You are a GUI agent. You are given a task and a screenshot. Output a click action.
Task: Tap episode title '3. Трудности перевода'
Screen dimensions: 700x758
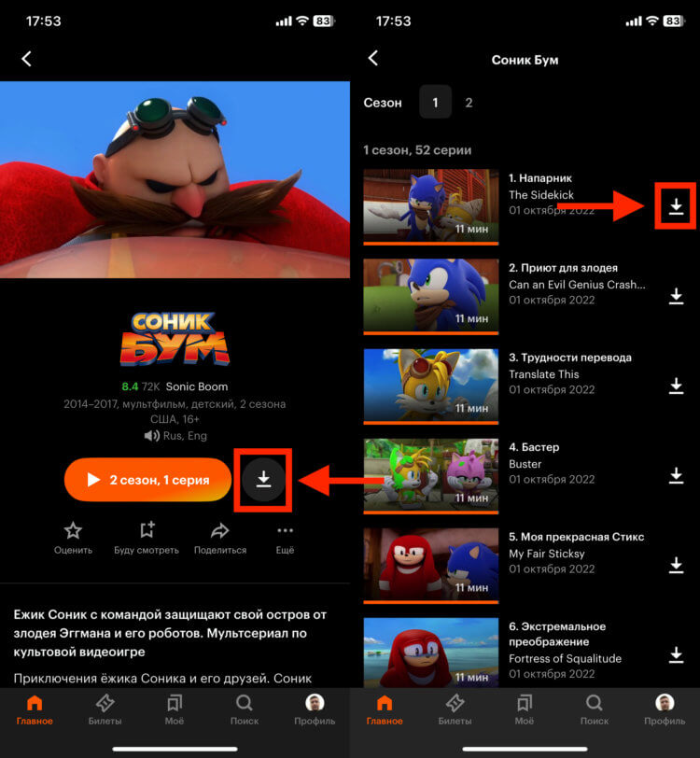coord(570,358)
